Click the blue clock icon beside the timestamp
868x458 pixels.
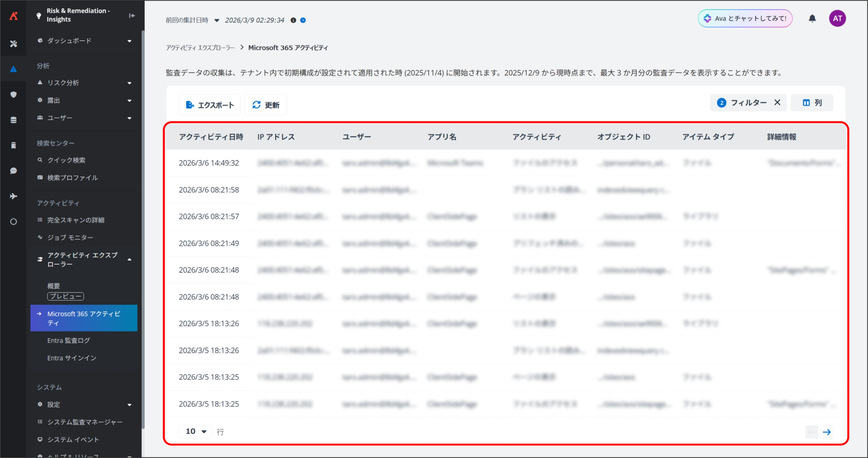click(303, 20)
